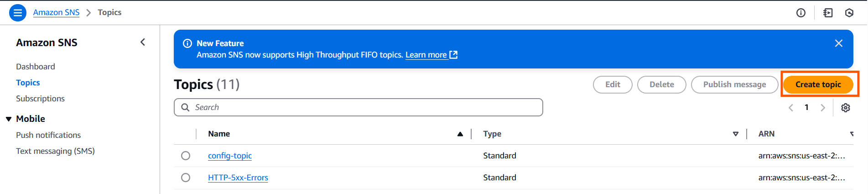Select the HTTP-5xx-Errors radio button

[186, 178]
